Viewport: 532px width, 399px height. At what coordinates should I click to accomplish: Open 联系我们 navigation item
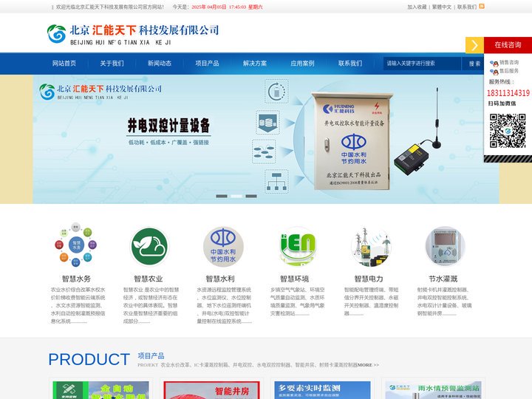coord(350,64)
